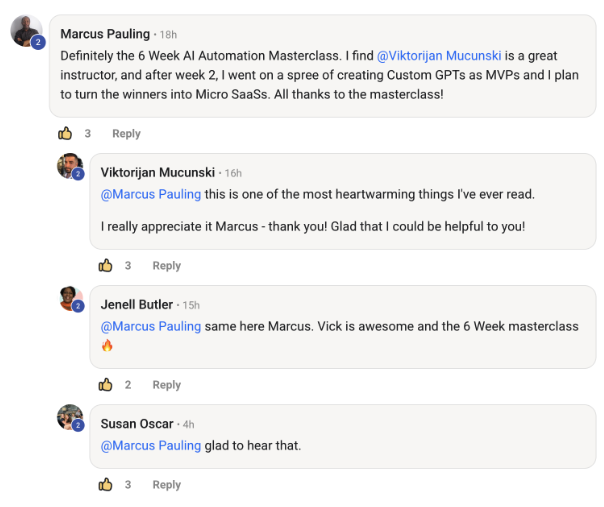The image size is (604, 507).
Task: Reply to Marcus Pauling's comment
Action: [x=126, y=134]
